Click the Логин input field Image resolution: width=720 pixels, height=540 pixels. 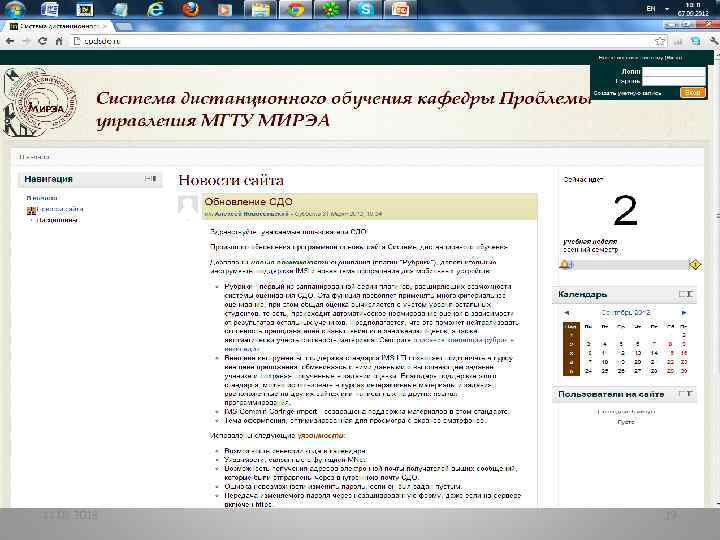673,71
